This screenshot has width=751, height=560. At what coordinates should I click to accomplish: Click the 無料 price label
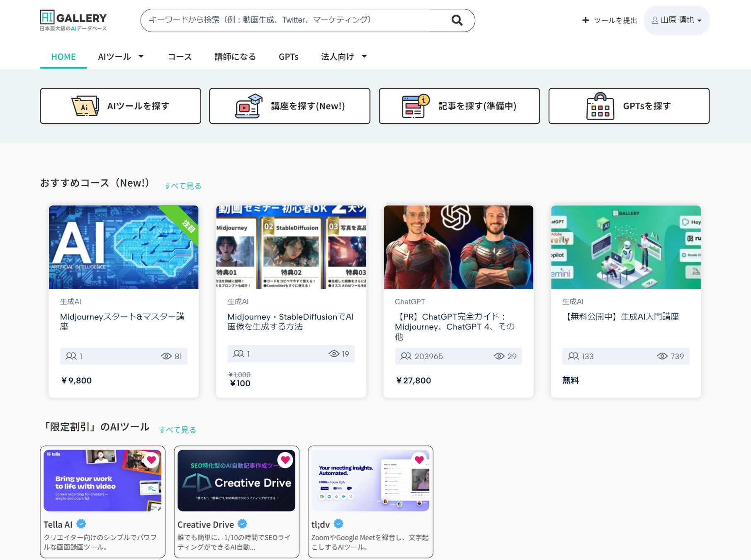[x=571, y=380]
